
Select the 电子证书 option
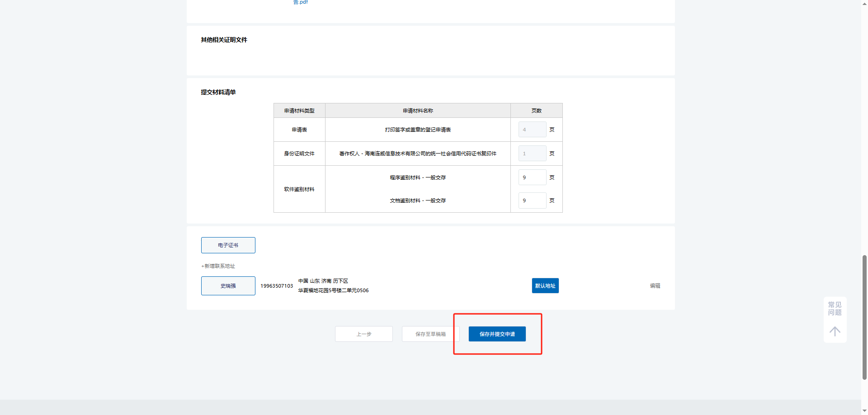pyautogui.click(x=228, y=245)
